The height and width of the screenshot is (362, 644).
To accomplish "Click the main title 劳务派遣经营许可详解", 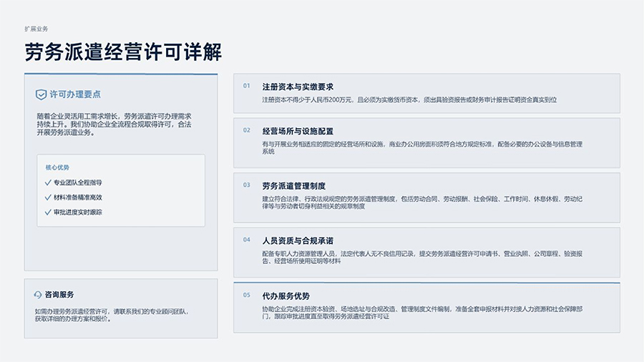I will tap(123, 52).
